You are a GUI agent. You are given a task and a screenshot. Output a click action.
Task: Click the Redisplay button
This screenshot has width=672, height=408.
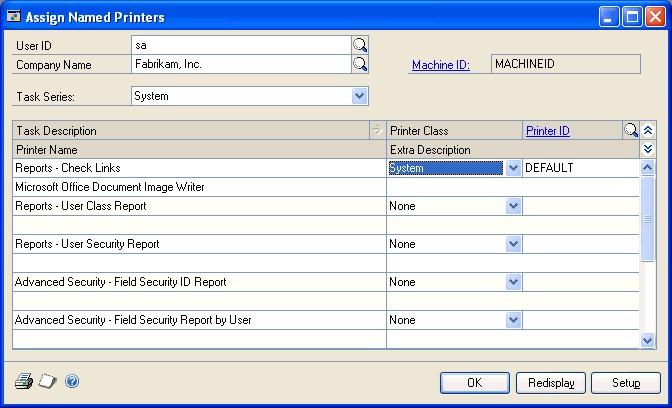coord(551,383)
